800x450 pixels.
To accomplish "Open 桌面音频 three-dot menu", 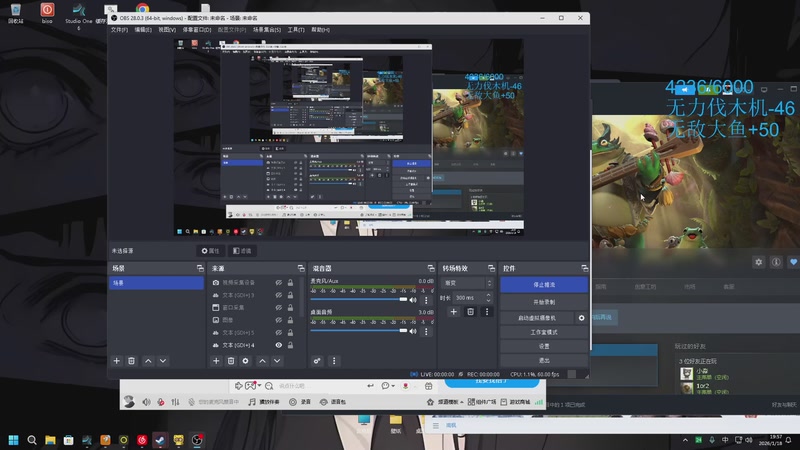I will tap(426, 331).
